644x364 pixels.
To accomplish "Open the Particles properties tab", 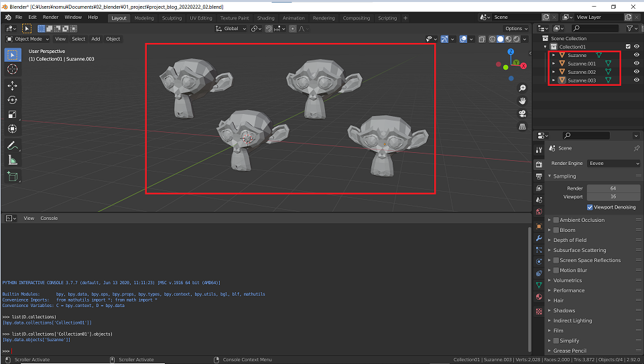I will pos(539,250).
